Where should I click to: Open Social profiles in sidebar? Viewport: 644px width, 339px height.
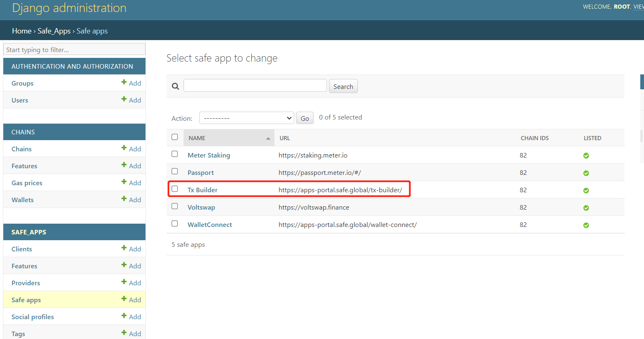(x=33, y=317)
